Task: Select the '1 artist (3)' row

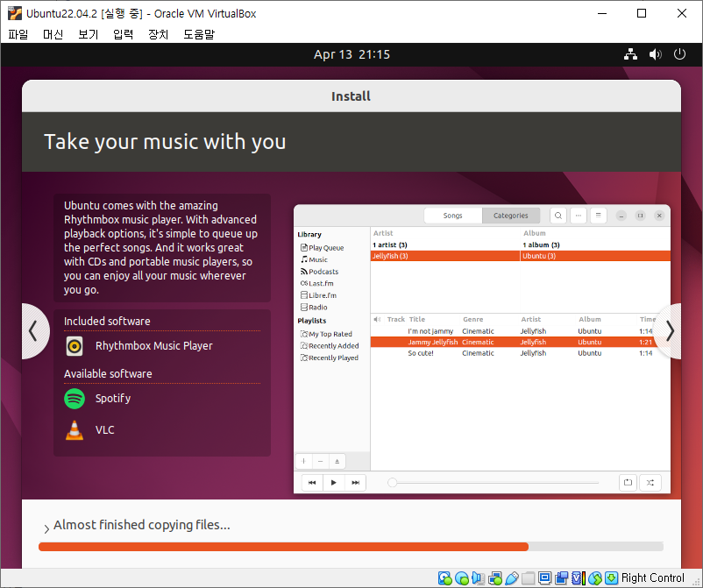Action: [444, 245]
